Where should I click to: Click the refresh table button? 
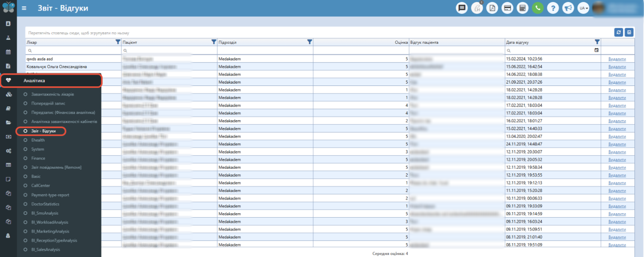click(619, 32)
